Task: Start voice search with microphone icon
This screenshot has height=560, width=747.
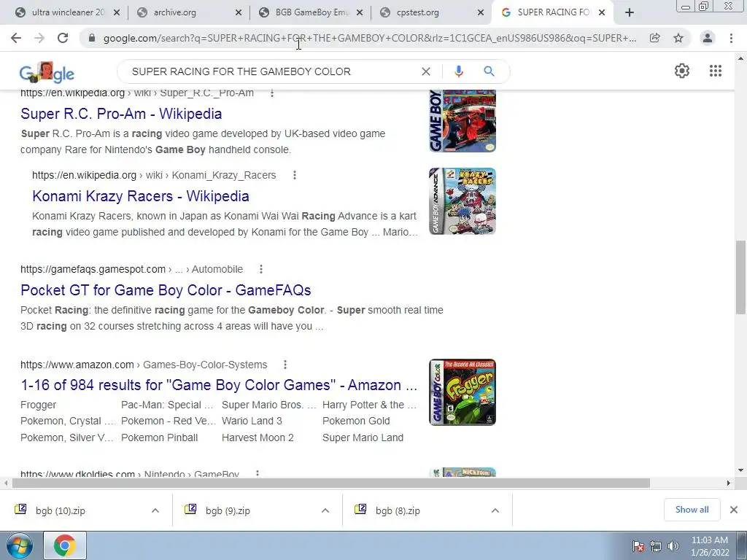Action: (x=458, y=71)
